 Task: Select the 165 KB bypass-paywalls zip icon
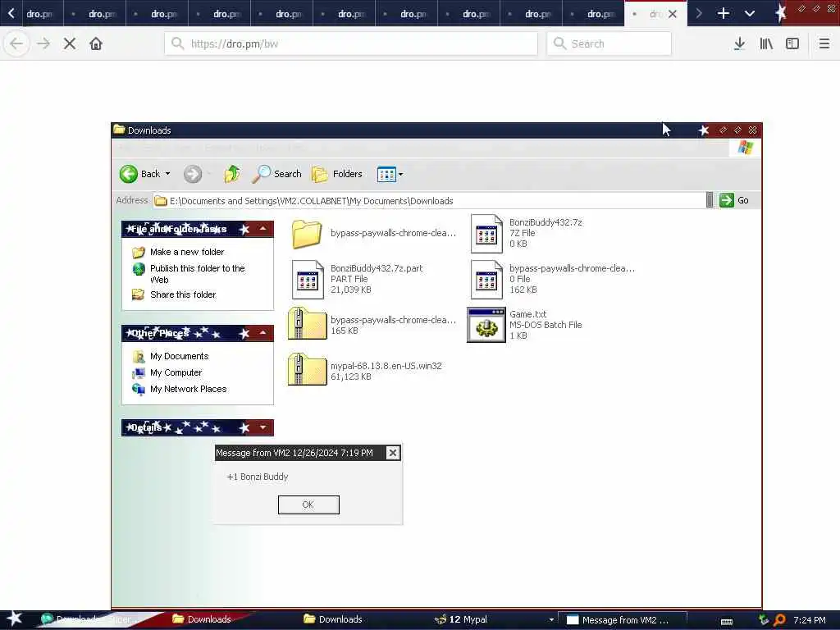(307, 324)
